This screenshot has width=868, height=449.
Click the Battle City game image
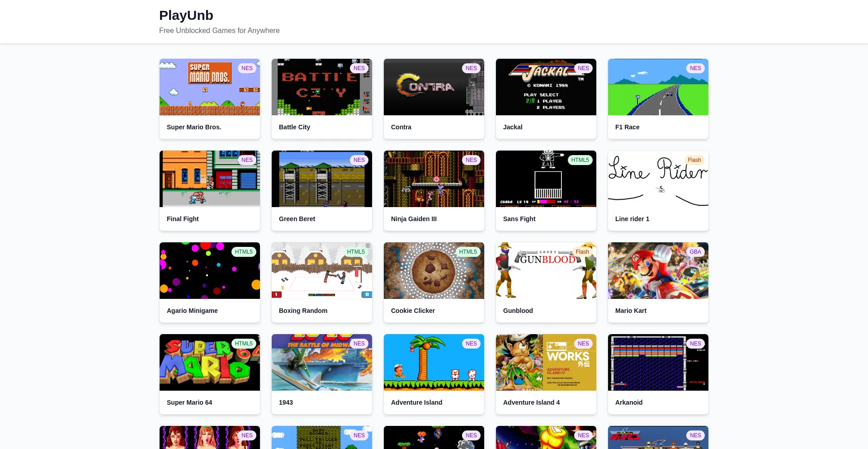[321, 87]
